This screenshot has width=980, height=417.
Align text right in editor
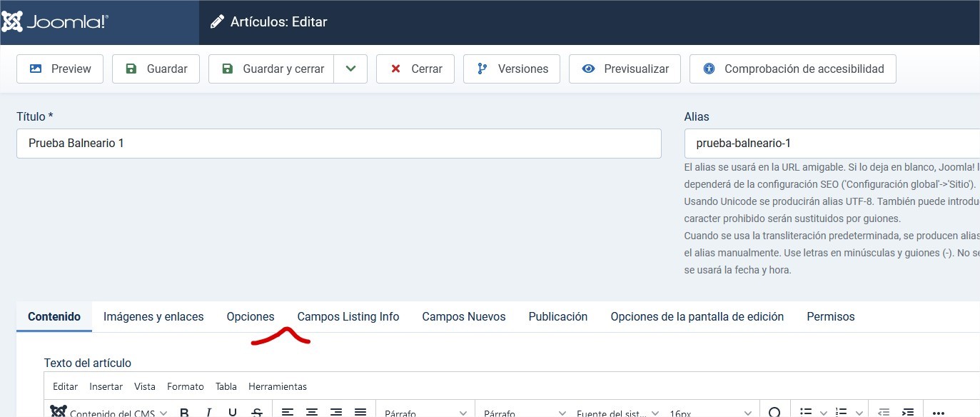coord(336,412)
